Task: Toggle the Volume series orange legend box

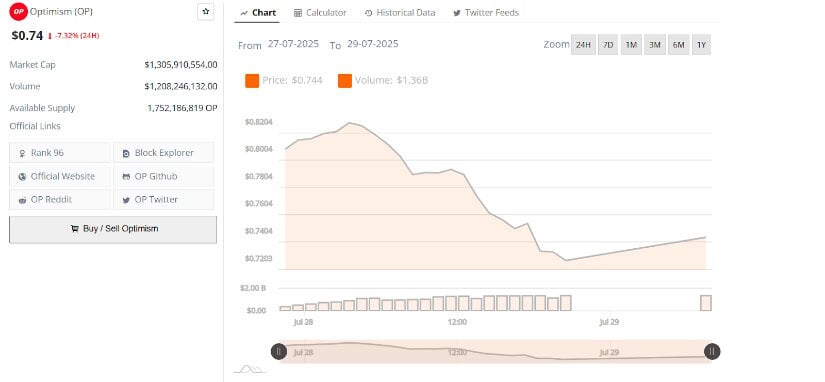Action: [345, 81]
